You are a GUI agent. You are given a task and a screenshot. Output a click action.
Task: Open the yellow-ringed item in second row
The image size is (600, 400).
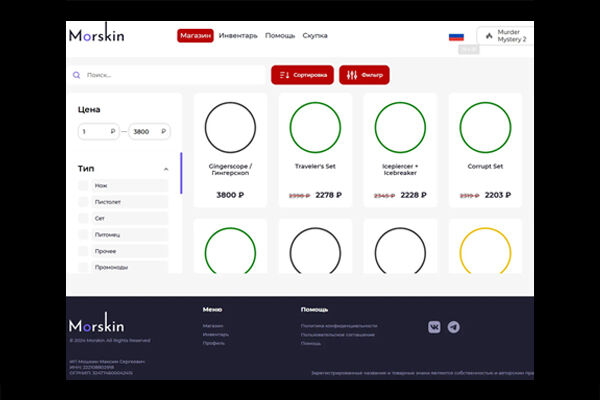point(485,251)
